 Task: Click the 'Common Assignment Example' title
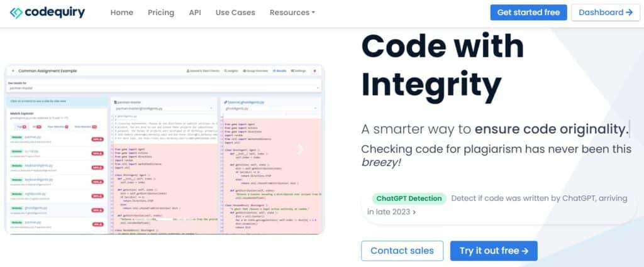(x=47, y=71)
